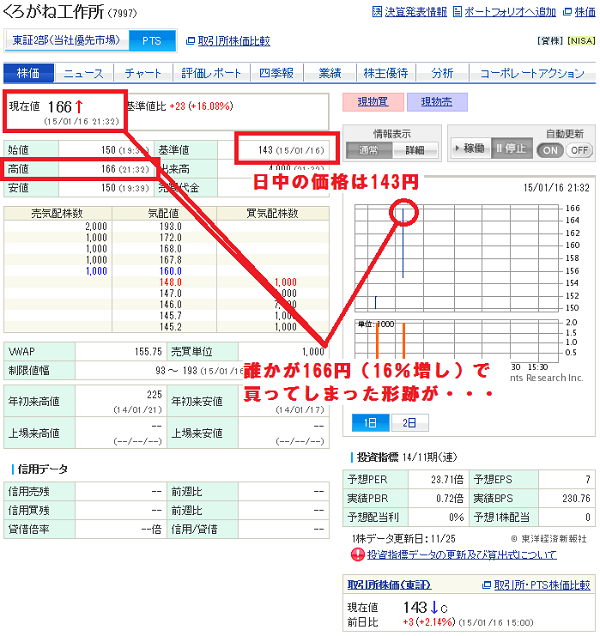Turn auto update OFF

tap(579, 150)
